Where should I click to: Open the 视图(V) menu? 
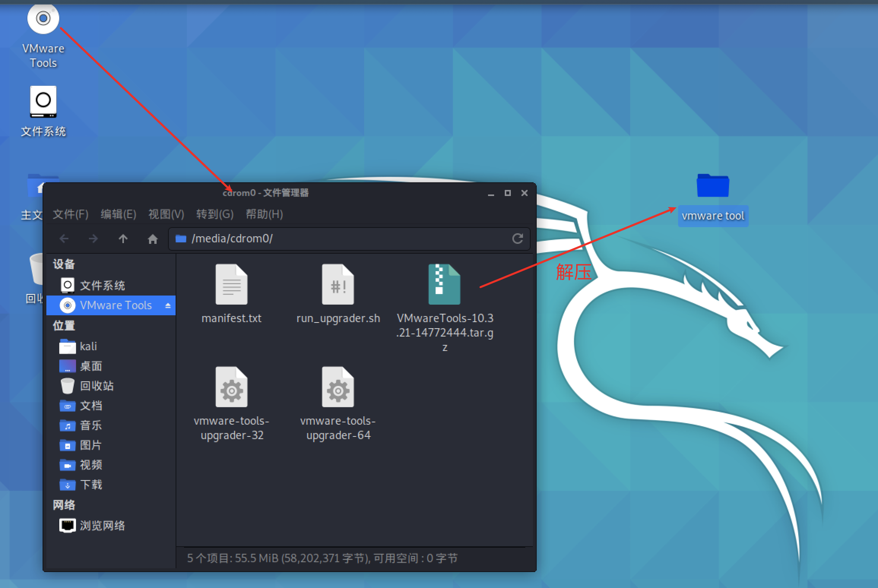pos(166,214)
